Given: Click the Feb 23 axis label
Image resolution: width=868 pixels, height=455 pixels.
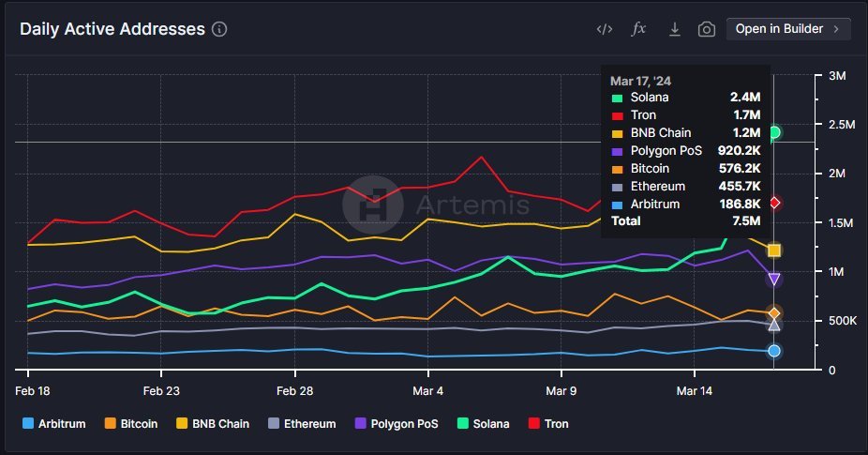Looking at the screenshot, I should (x=161, y=390).
